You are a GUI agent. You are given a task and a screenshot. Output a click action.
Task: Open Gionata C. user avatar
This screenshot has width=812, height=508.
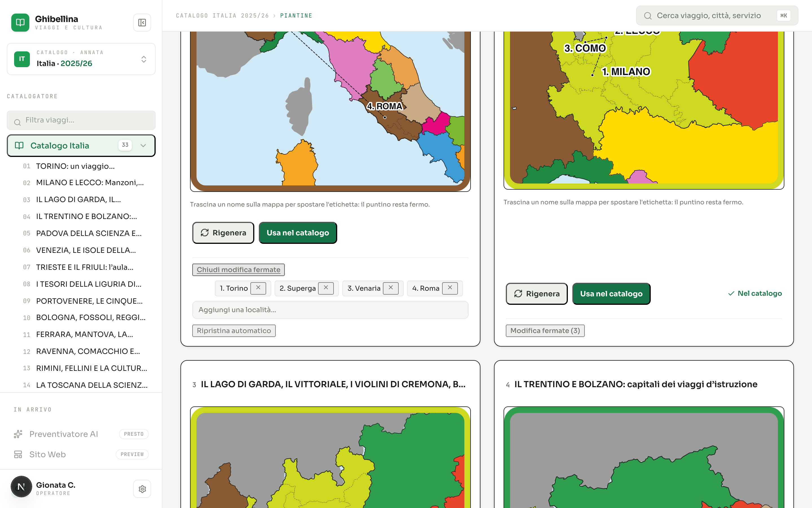21,487
